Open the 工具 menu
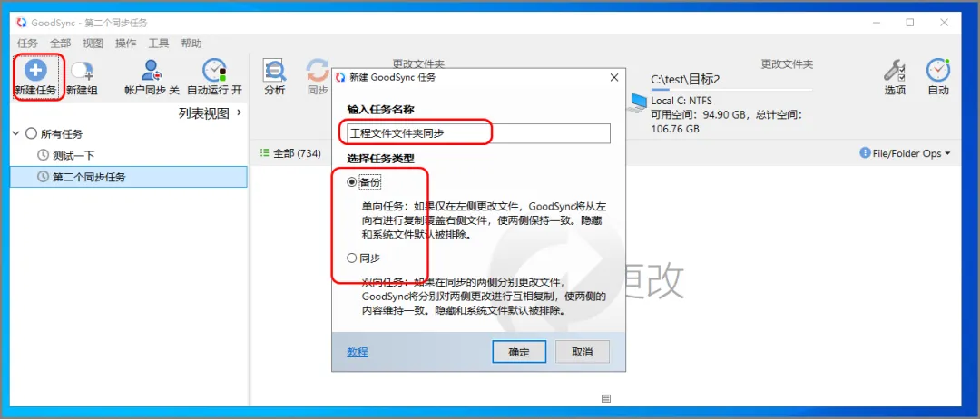The width and height of the screenshot is (980, 419). pos(158,44)
